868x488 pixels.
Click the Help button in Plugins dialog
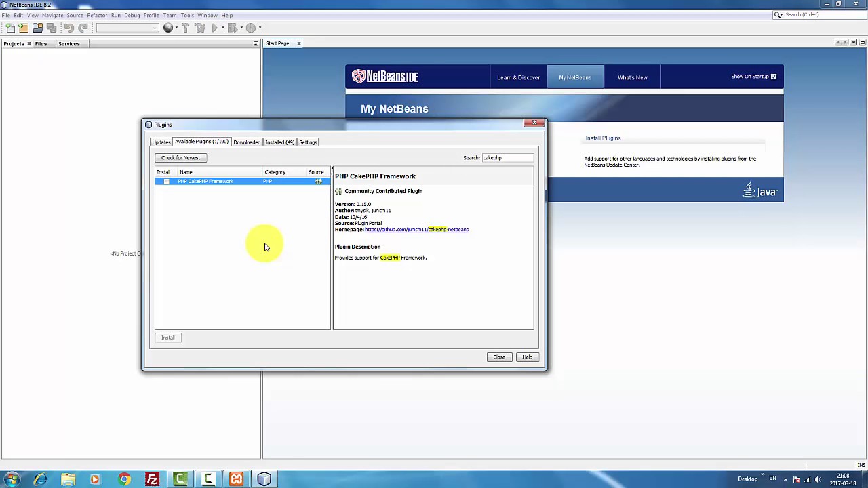[x=527, y=357]
